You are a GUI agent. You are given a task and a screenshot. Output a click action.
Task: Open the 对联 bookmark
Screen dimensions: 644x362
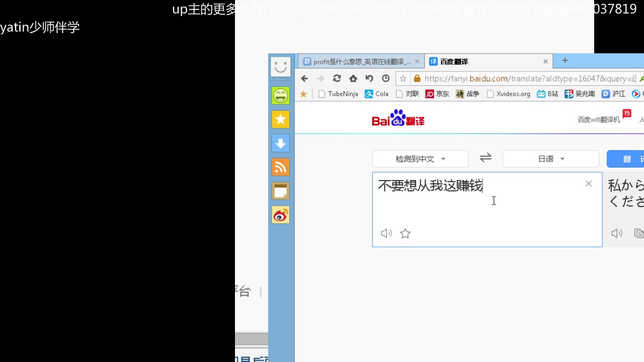coord(408,94)
